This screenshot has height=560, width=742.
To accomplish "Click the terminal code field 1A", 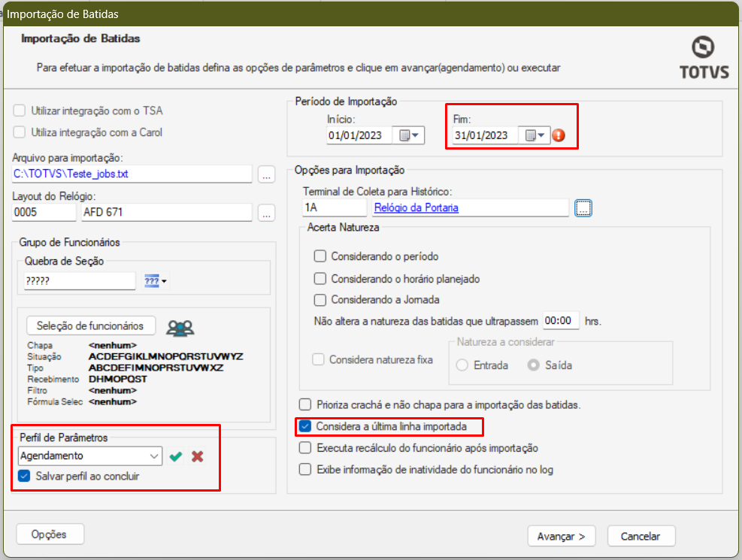I will click(335, 207).
